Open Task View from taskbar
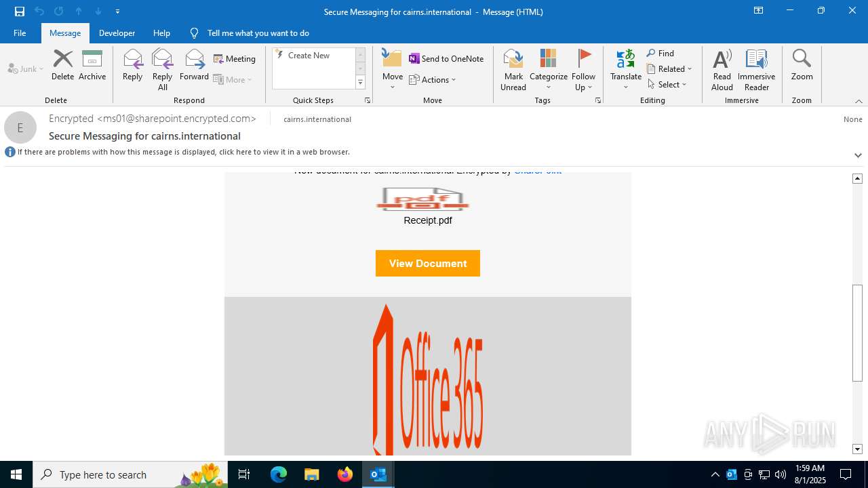The width and height of the screenshot is (868, 488). click(x=244, y=474)
